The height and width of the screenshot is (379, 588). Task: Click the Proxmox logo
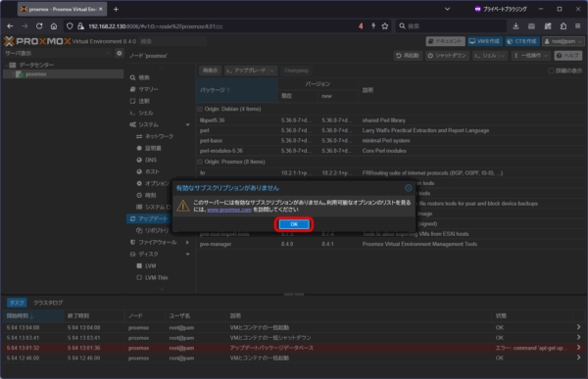37,41
